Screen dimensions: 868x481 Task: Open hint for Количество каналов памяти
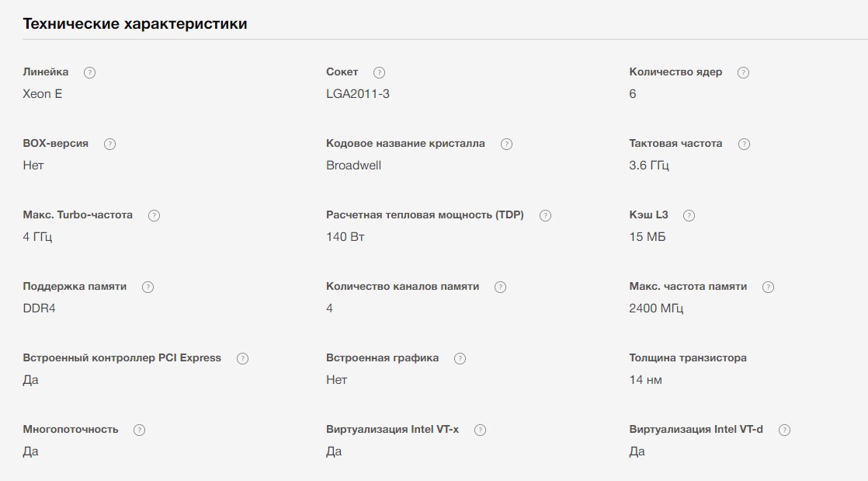click(501, 287)
